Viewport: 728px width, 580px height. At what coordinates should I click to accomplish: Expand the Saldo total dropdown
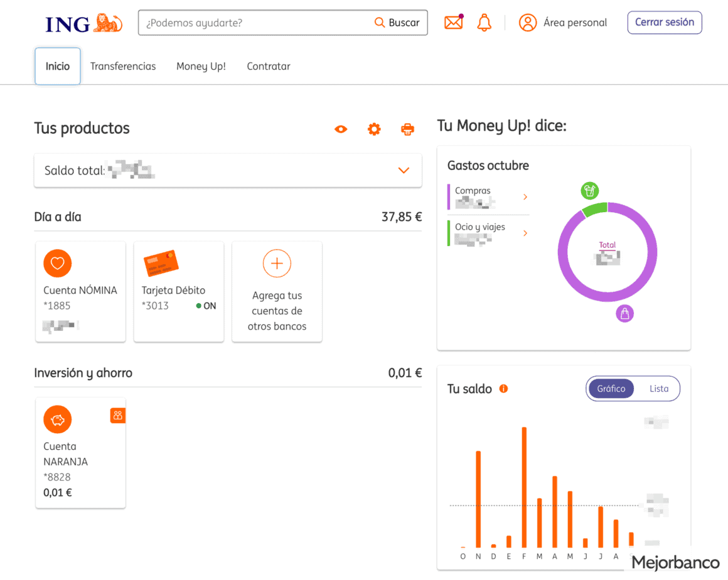coord(404,170)
